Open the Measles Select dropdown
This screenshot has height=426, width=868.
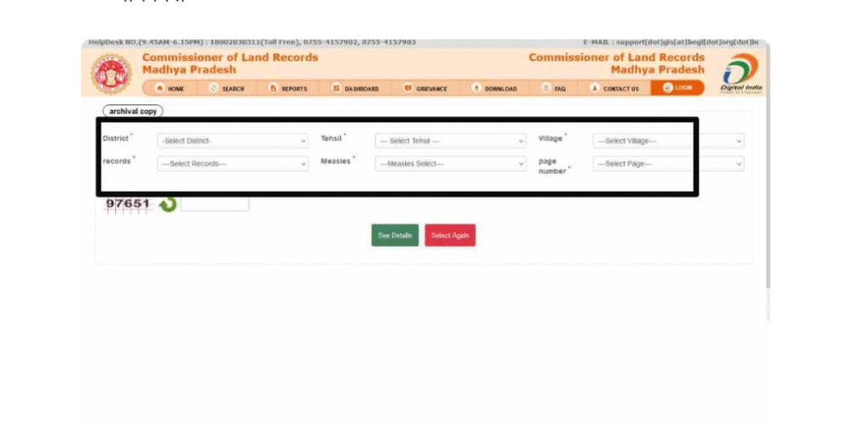(x=451, y=163)
